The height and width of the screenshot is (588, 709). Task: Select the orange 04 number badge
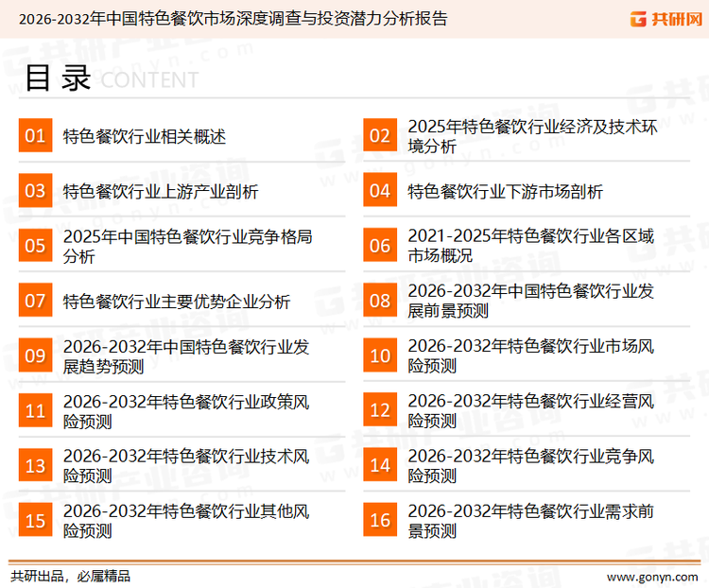click(x=380, y=191)
